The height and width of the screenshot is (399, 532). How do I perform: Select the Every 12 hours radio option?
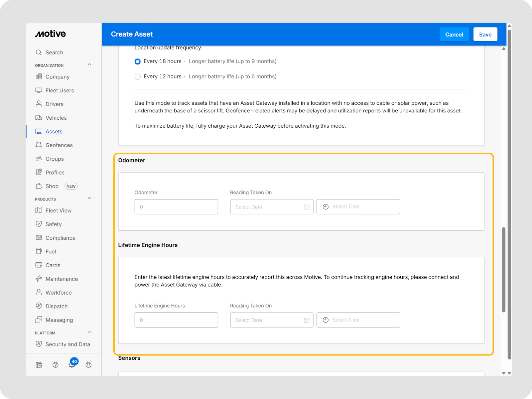tap(137, 77)
